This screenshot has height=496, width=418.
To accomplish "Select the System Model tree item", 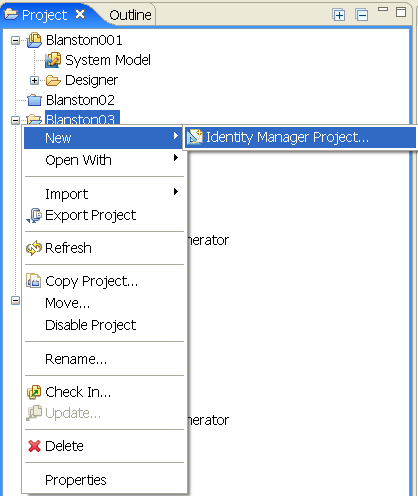I will (x=108, y=60).
